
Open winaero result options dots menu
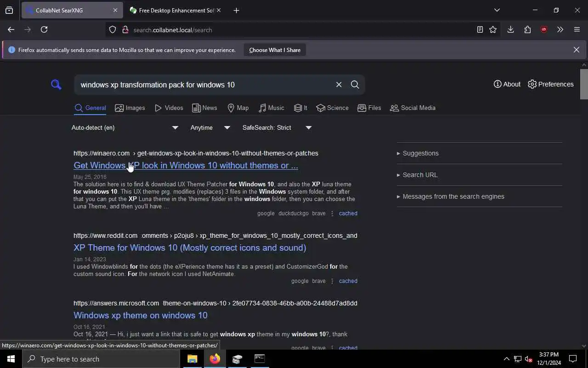pyautogui.click(x=332, y=213)
